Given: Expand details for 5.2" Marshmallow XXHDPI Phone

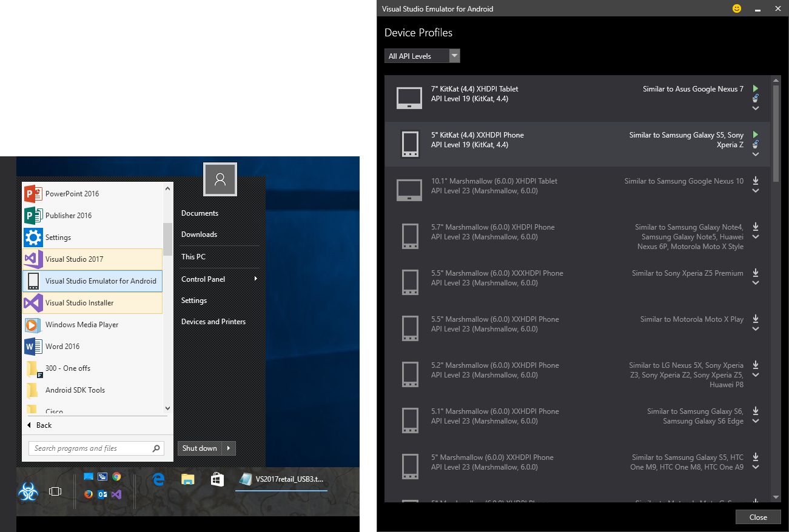Looking at the screenshot, I should (x=756, y=375).
